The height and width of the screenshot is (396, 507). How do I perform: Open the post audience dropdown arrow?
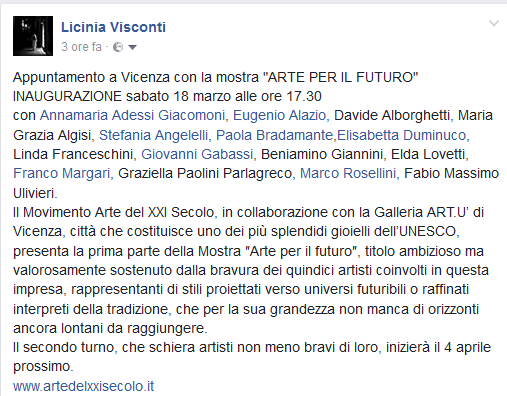point(132,47)
